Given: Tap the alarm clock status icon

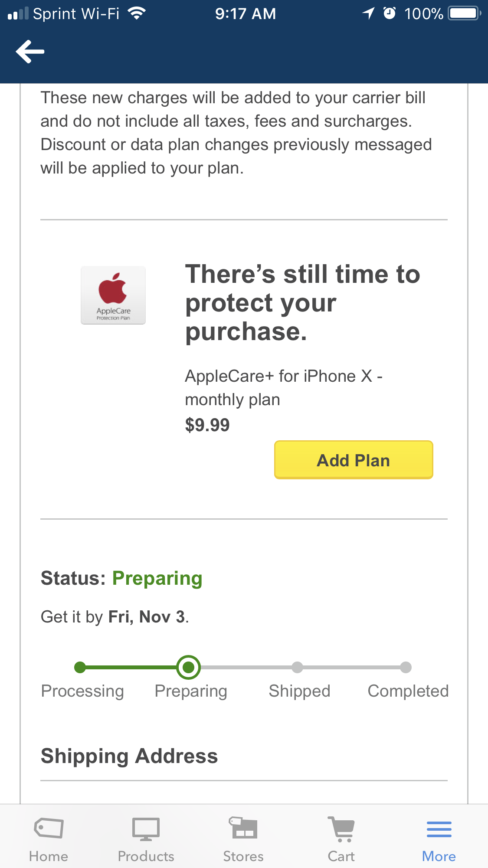Looking at the screenshot, I should 390,13.
